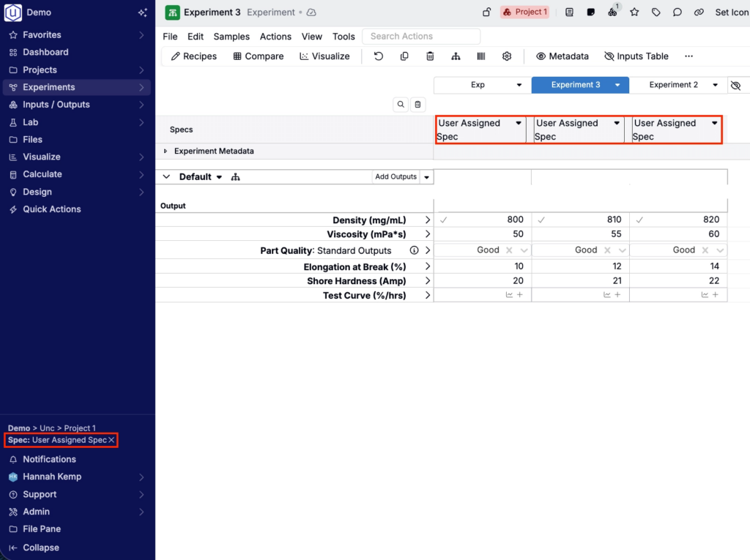Open the Experiment 3 column dropdown arrow
Screen dimensions: 750x560
click(617, 86)
